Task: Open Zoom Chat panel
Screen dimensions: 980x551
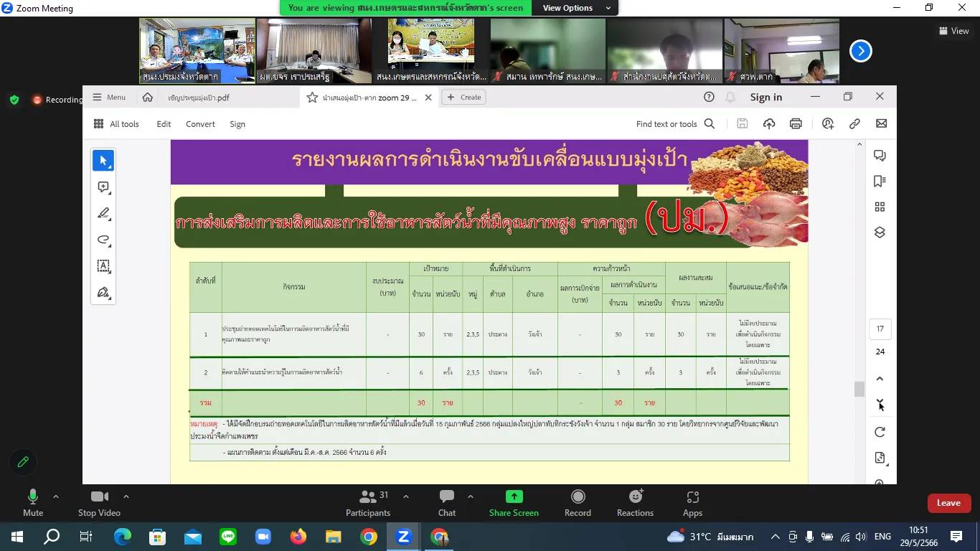Action: tap(447, 503)
